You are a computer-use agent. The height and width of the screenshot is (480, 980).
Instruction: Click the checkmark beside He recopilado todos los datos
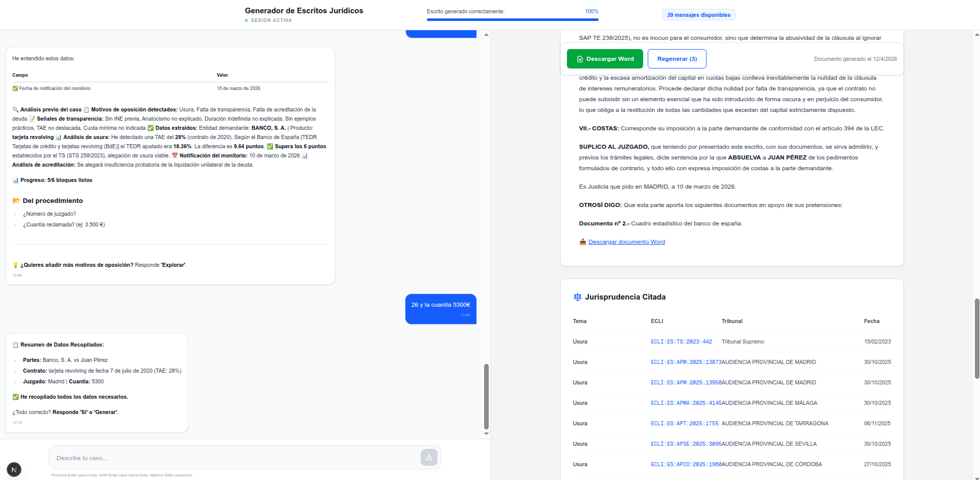[16, 397]
